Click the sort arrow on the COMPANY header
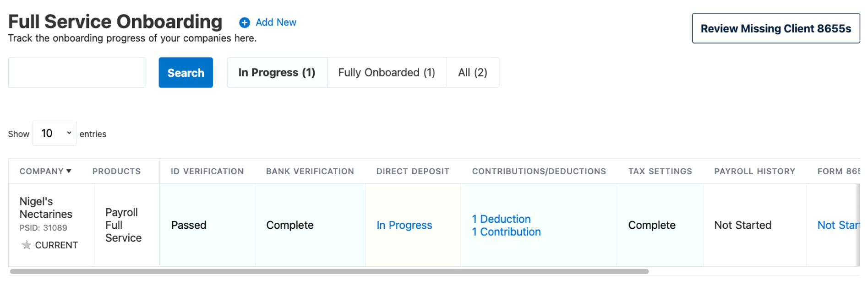The image size is (868, 285). pos(69,171)
